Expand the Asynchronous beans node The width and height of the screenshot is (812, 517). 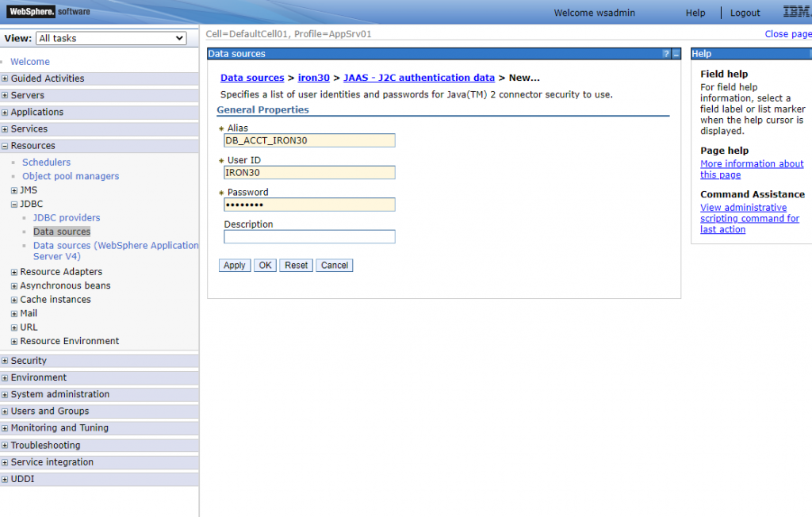pos(14,286)
